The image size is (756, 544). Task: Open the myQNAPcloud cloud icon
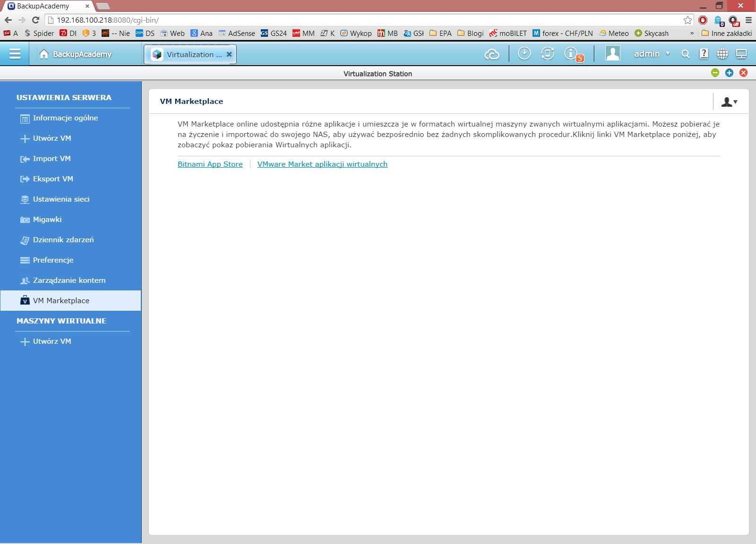point(492,54)
